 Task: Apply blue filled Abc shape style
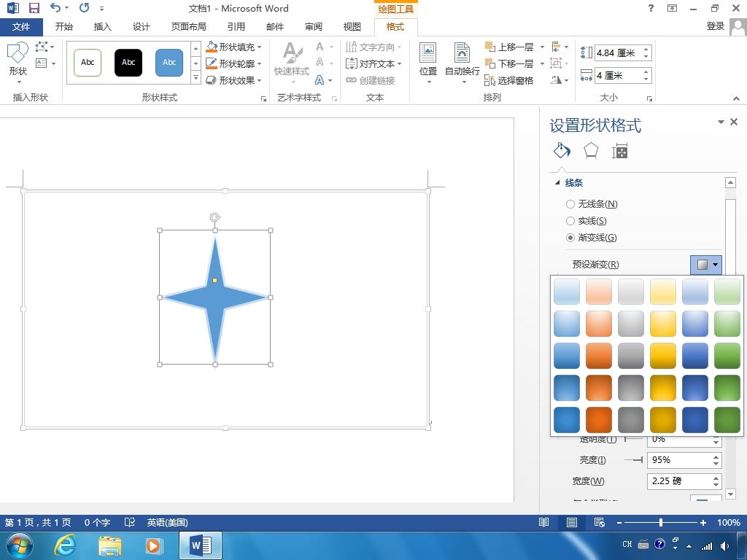point(169,63)
